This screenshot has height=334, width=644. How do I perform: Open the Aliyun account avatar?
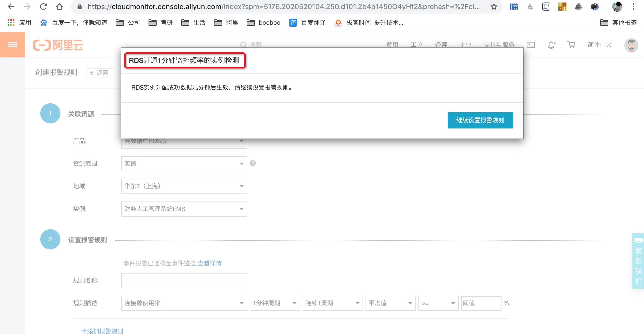631,45
